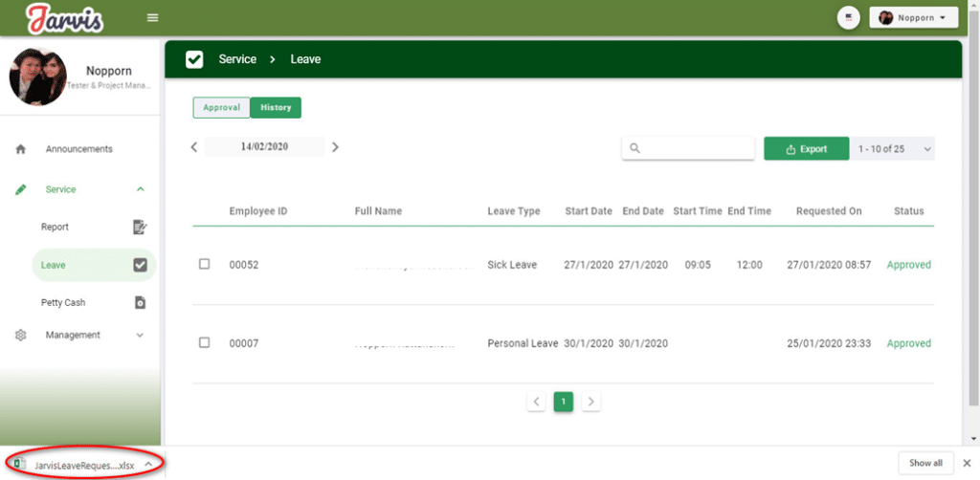Click Show all downloads button
This screenshot has width=980, height=480.
coord(925,463)
